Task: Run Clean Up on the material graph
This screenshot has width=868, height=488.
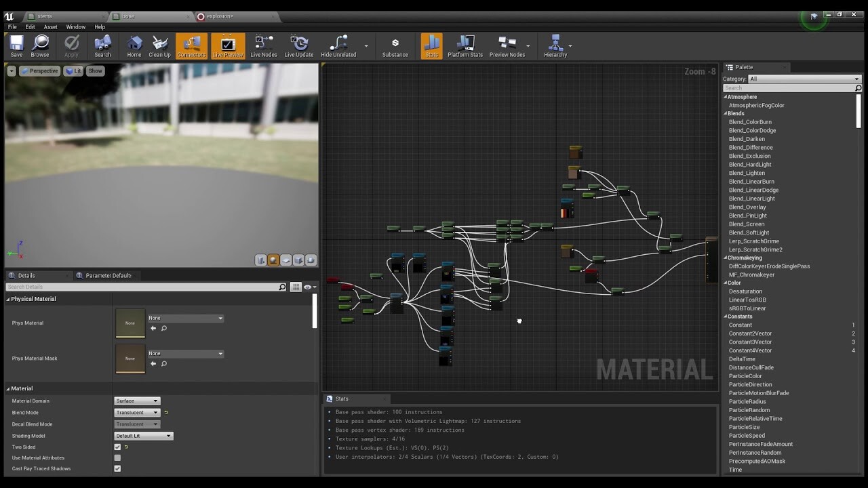Action: (x=159, y=45)
